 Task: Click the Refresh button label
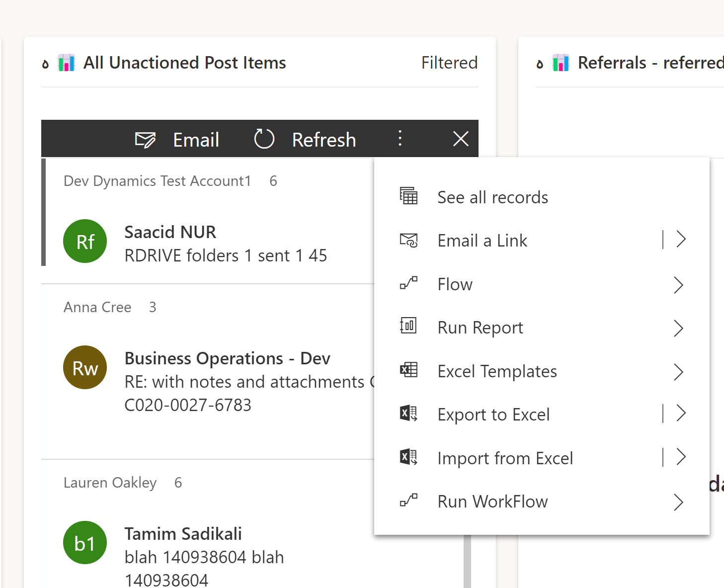324,140
